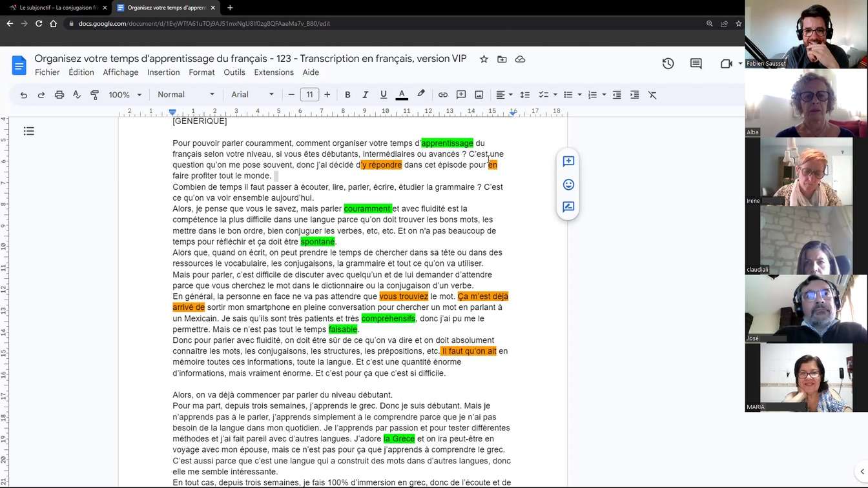Screen dimensions: 868x488
Task: Add a comment using the toolbar icon
Action: click(461, 95)
